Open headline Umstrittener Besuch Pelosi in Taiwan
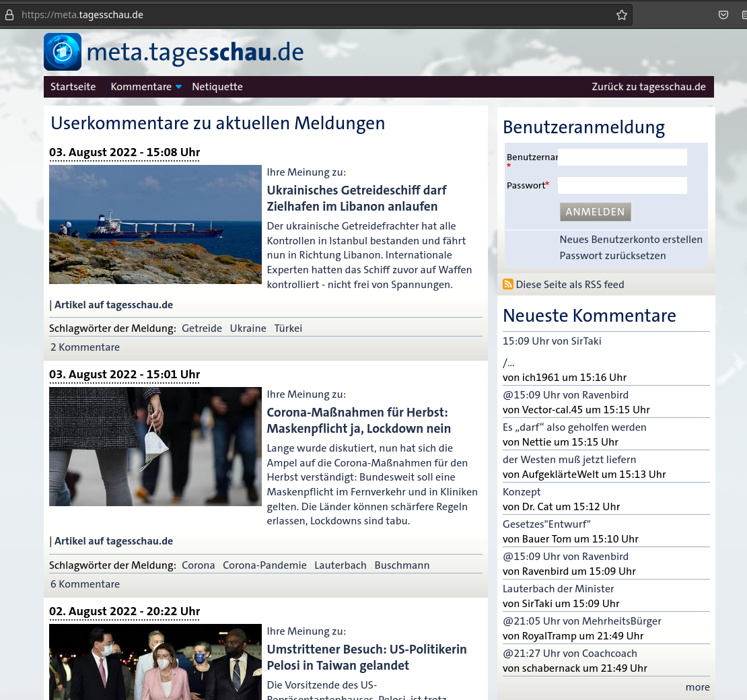The width and height of the screenshot is (747, 700). click(366, 657)
